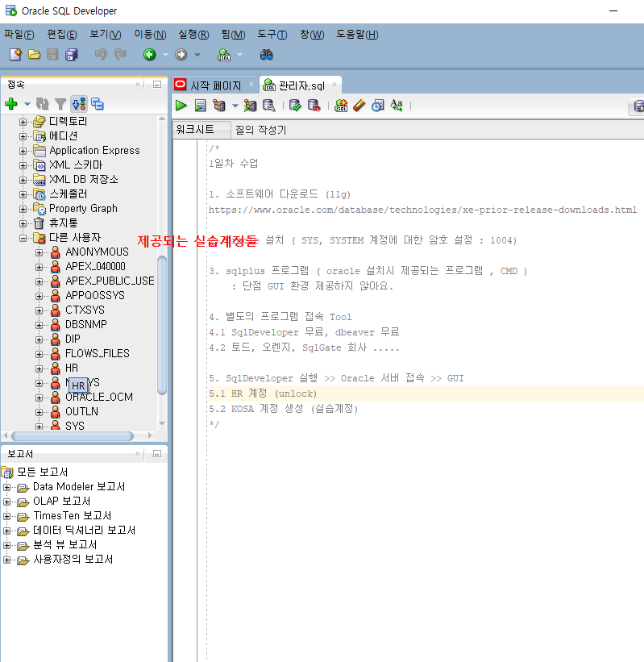Open Explain Plan dropdown arrow
This screenshot has height=662, width=644.
(x=235, y=106)
